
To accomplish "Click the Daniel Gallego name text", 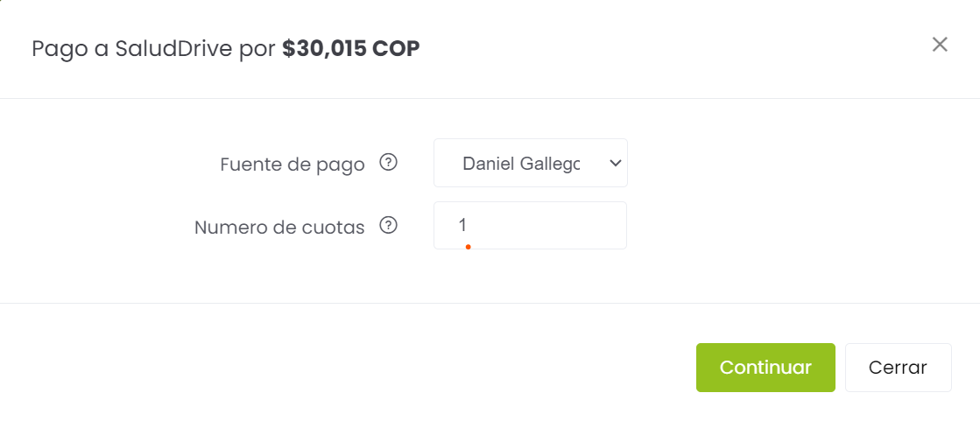I will pyautogui.click(x=520, y=164).
